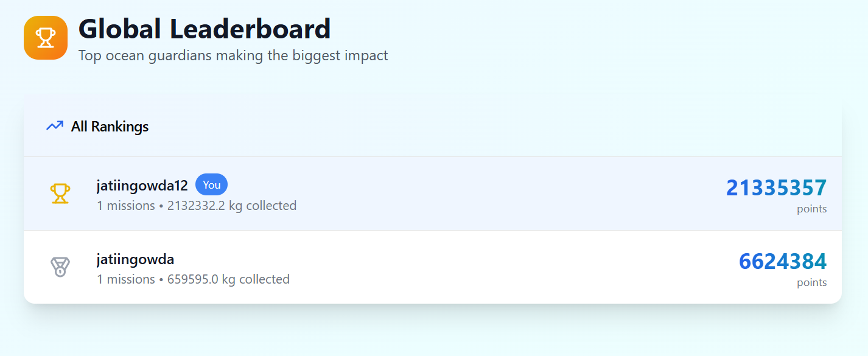Click the Global Leaderboard heading
Screen dimensions: 868x356
pos(205,29)
